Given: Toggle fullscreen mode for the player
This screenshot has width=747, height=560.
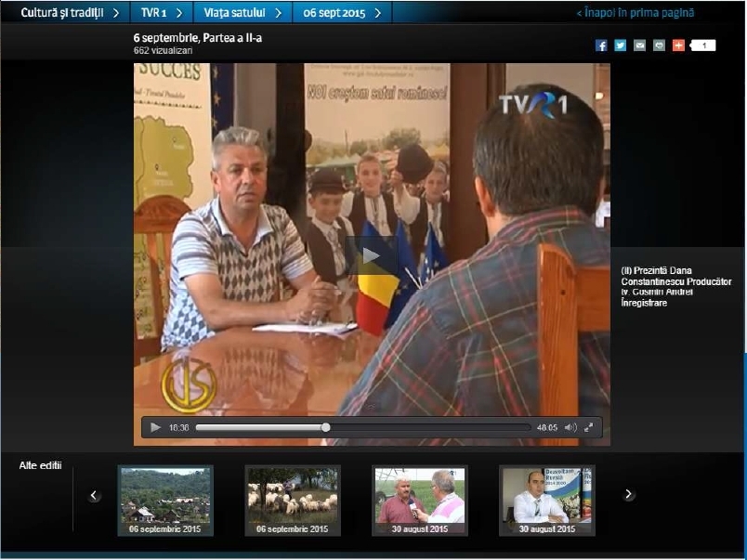Looking at the screenshot, I should tap(589, 427).
